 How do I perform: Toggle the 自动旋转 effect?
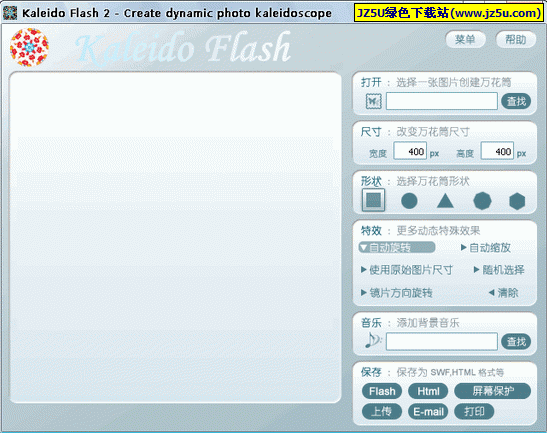397,247
